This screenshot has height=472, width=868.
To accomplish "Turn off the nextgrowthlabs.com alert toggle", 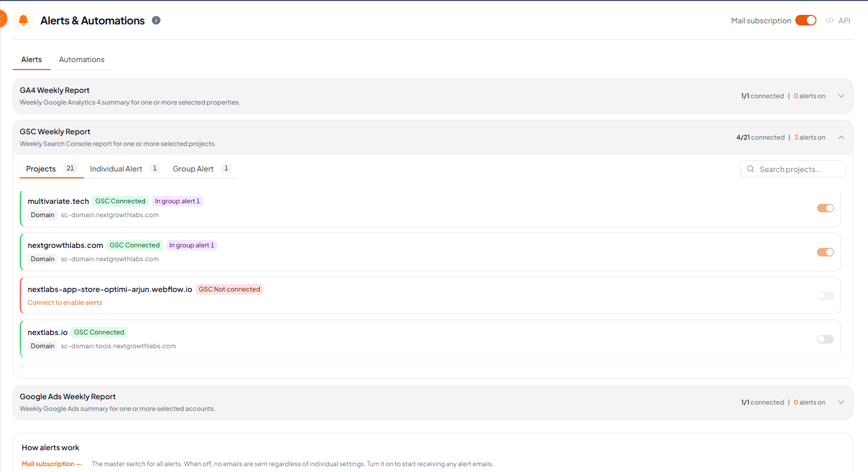I will coord(826,252).
